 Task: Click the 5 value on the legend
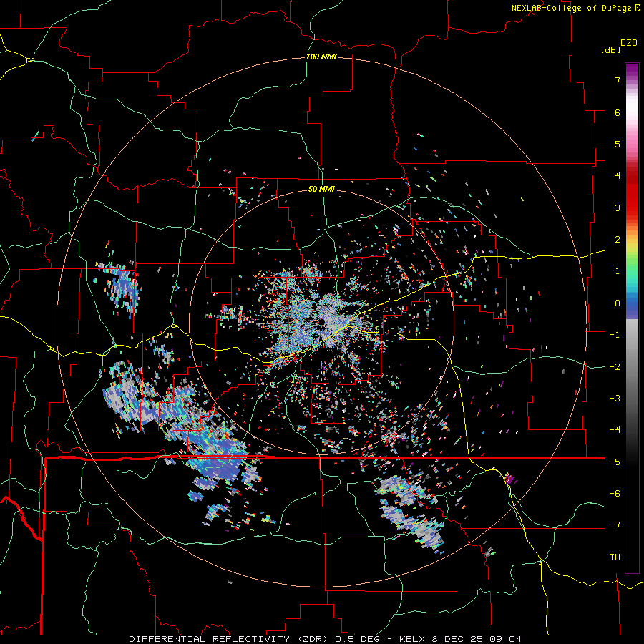pos(618,144)
